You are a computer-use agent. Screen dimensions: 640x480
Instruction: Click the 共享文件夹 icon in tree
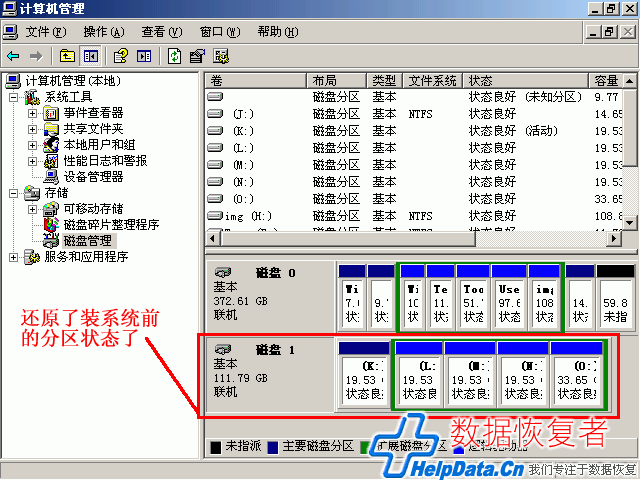pyautogui.click(x=51, y=129)
